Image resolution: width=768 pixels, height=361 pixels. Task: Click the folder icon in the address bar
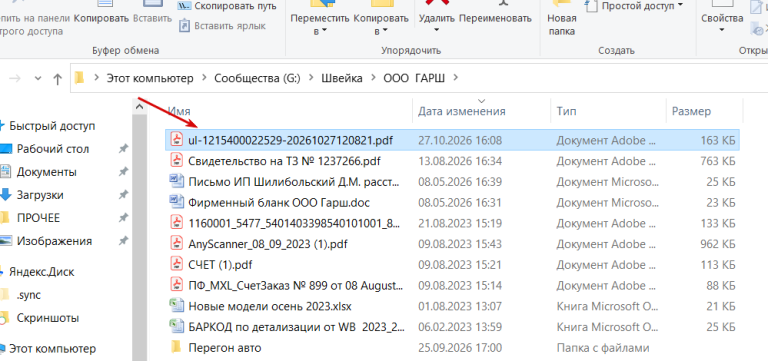click(x=79, y=78)
